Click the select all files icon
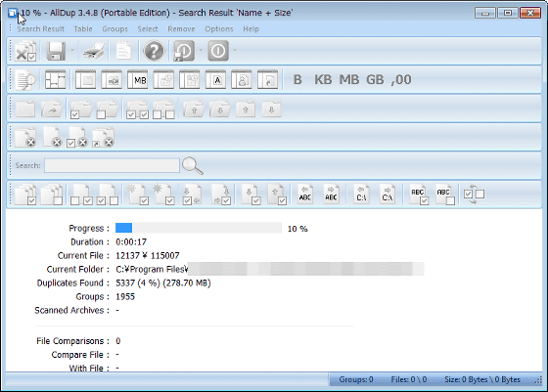The height and width of the screenshot is (392, 548). [x=25, y=195]
